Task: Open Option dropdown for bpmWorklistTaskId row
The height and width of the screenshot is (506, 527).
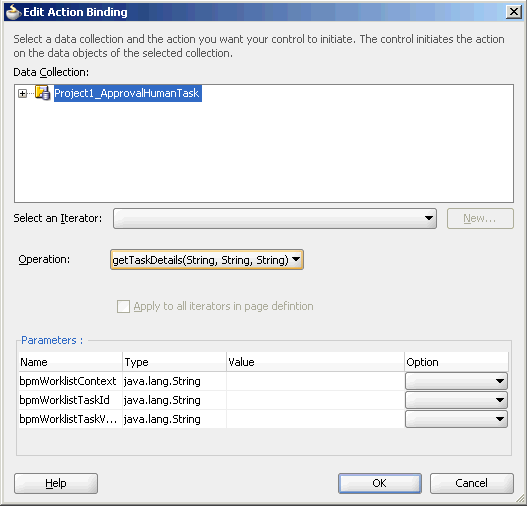Action: coord(456,400)
